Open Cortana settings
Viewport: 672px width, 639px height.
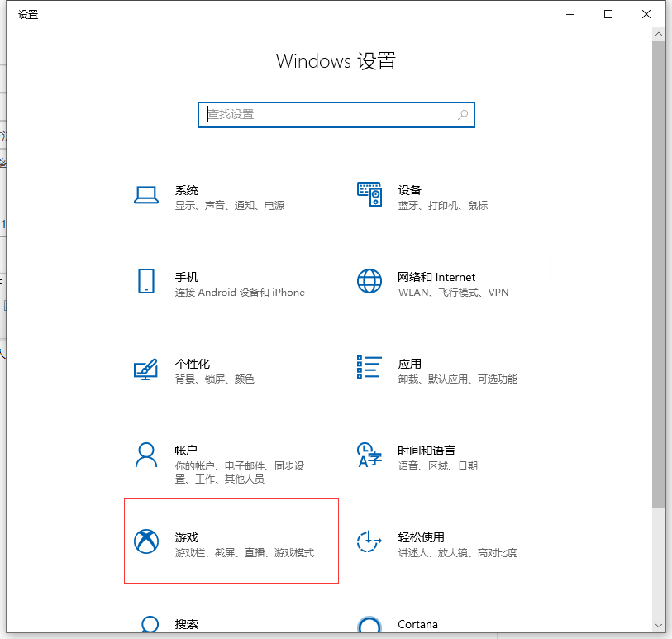pos(417,624)
